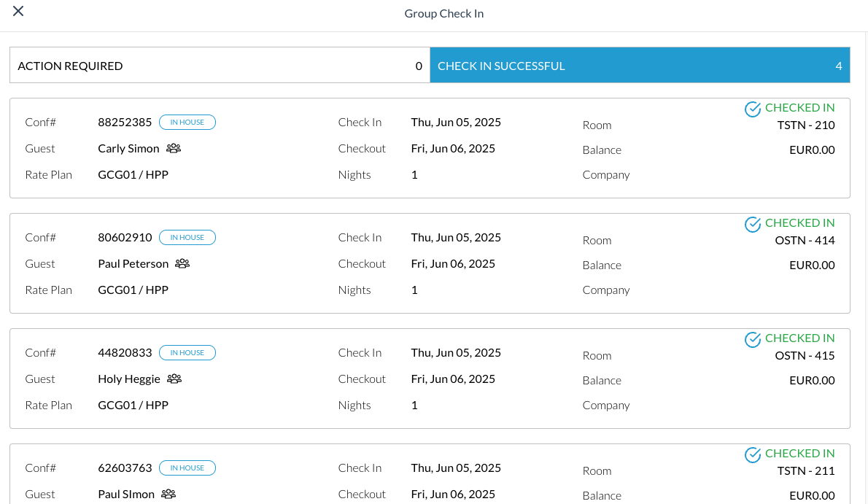Click group icon next to Carly Simon

[174, 148]
